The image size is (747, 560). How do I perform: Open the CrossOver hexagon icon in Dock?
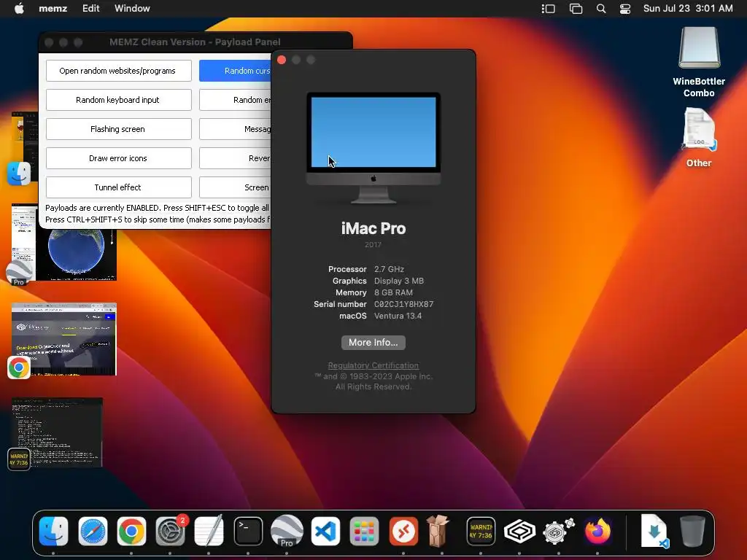pos(519,532)
